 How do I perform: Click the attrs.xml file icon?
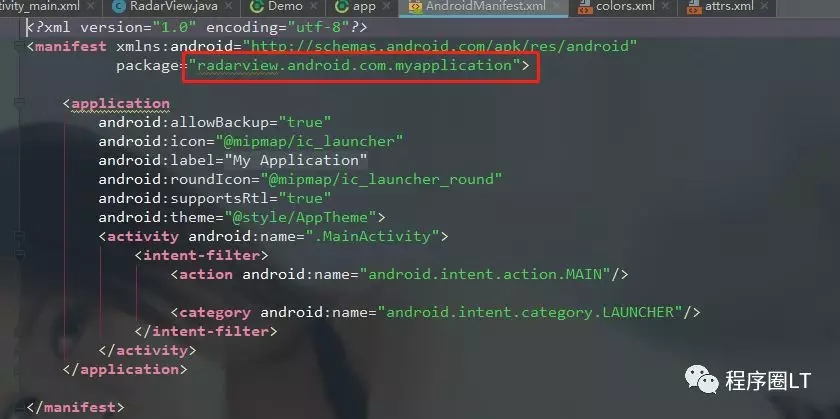click(x=694, y=7)
